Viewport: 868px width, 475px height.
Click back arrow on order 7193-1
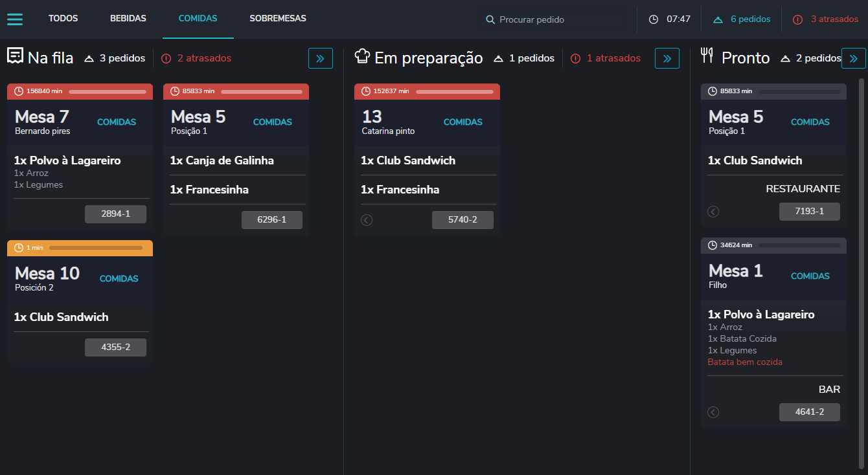pyautogui.click(x=713, y=212)
